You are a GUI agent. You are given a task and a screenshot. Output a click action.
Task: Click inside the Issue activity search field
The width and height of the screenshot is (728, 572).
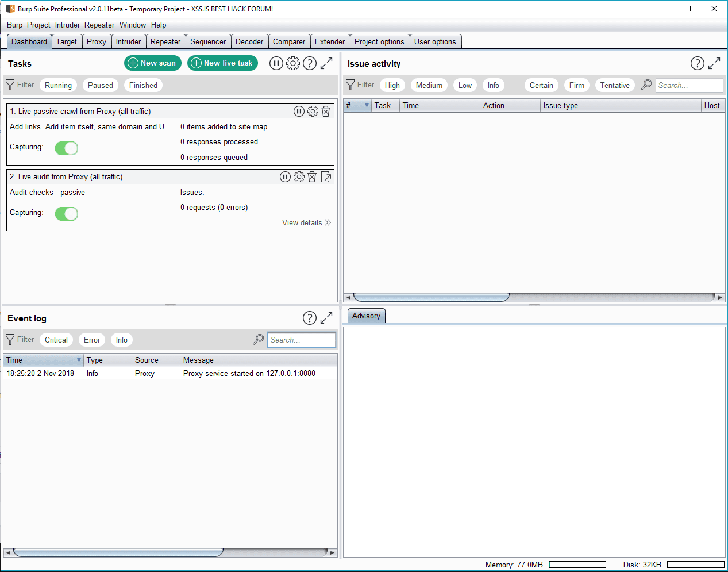690,85
